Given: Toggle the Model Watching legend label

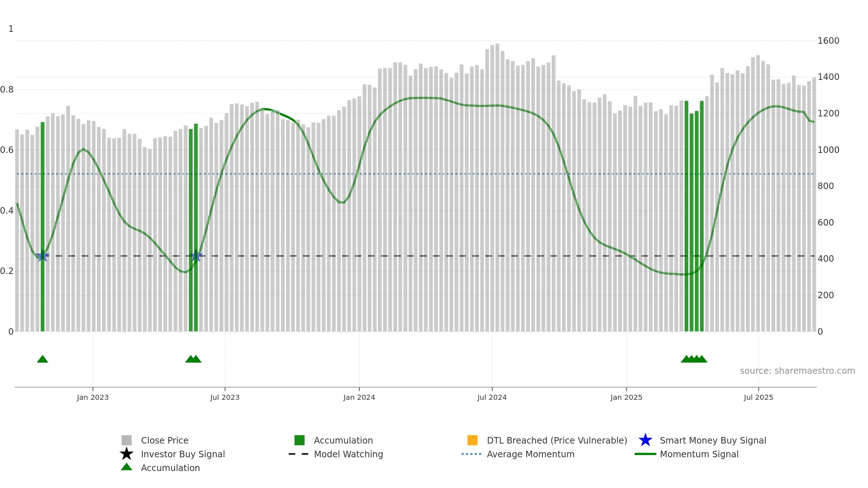Looking at the screenshot, I should coord(348,454).
